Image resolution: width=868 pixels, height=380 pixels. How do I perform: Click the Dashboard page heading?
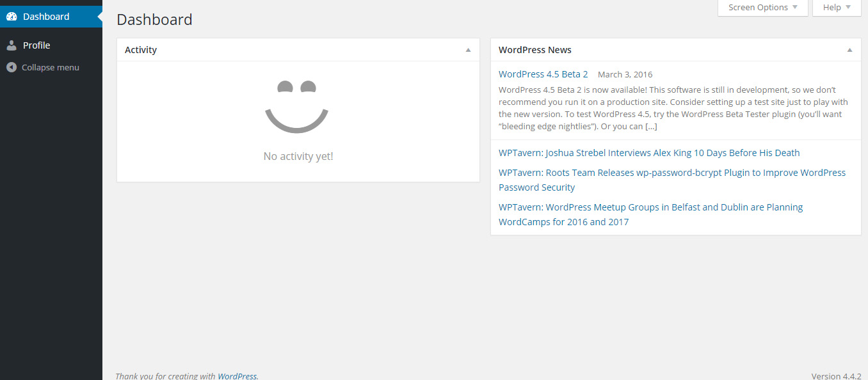(154, 20)
